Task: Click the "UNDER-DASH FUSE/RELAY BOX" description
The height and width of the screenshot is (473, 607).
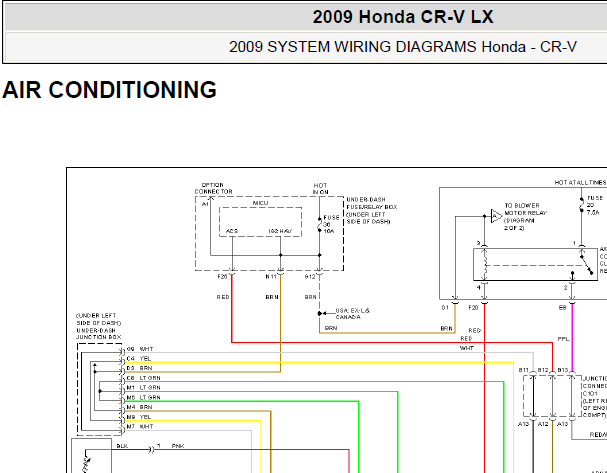Action: click(x=371, y=211)
